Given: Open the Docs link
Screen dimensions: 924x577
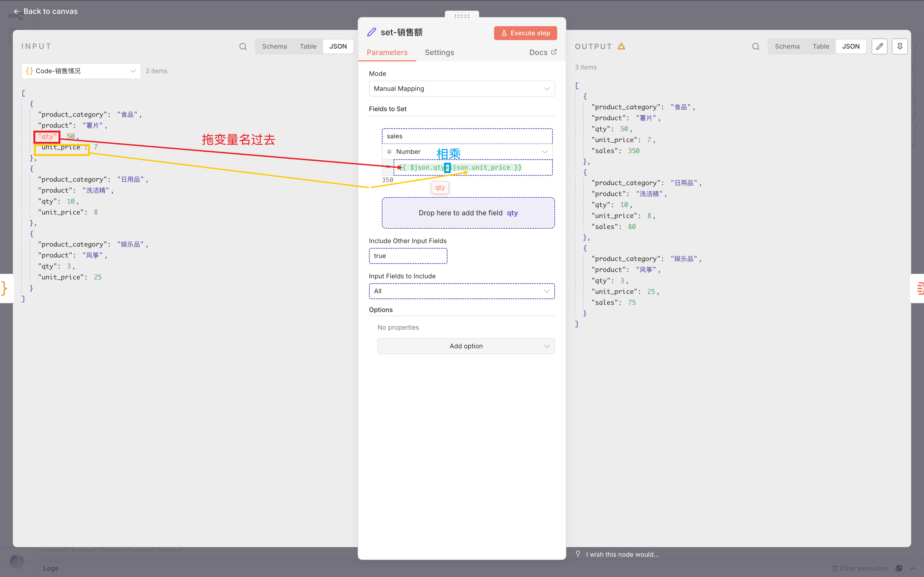Looking at the screenshot, I should [542, 53].
